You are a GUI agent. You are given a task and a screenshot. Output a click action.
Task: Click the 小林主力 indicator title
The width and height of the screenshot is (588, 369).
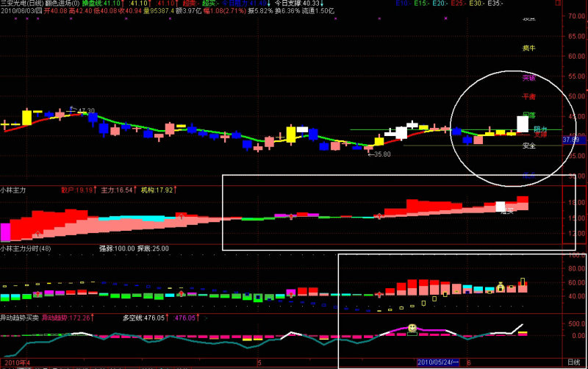[13, 190]
